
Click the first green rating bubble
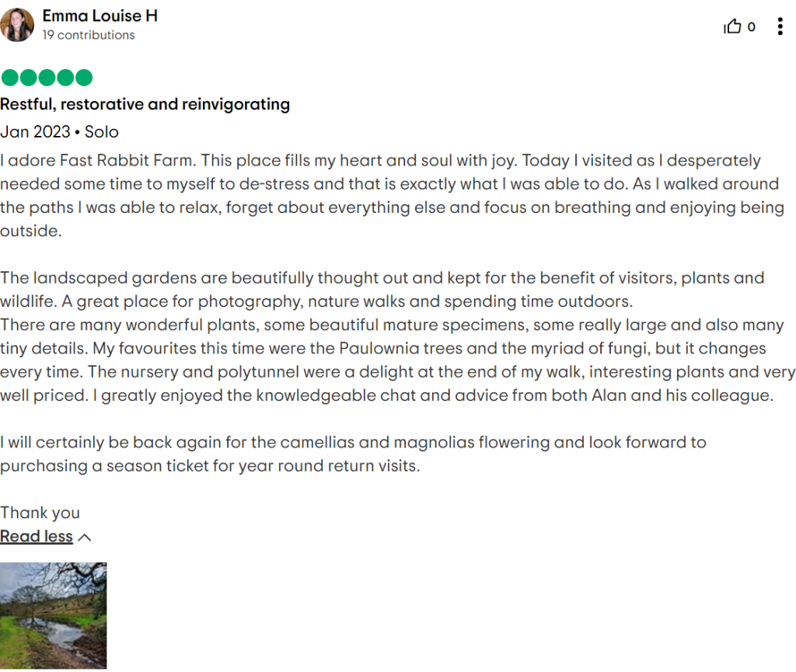pyautogui.click(x=9, y=78)
